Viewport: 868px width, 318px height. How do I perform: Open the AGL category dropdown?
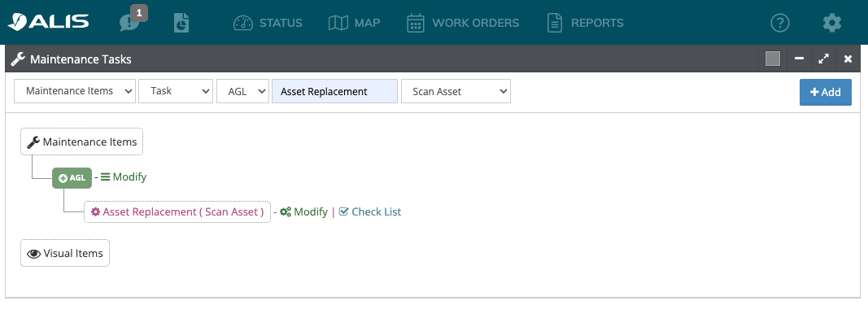tap(242, 91)
